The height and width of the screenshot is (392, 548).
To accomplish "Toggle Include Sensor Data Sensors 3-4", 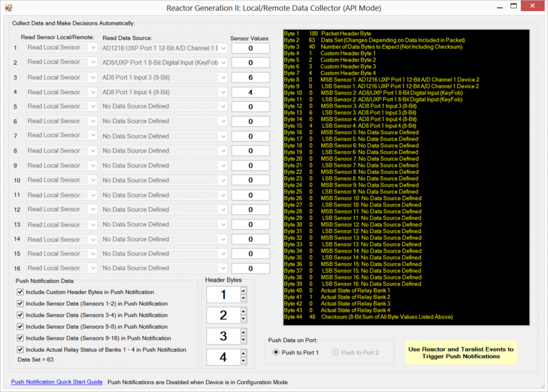I will (x=20, y=315).
